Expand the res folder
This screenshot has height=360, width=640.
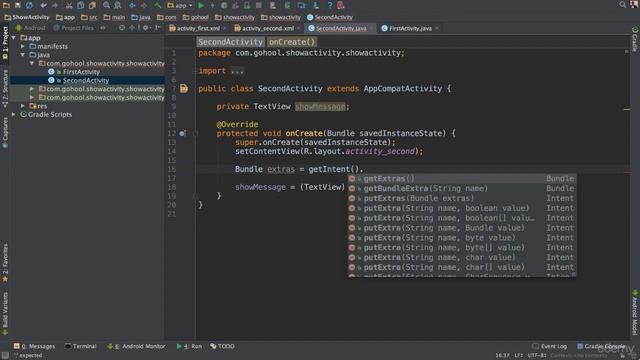23,106
